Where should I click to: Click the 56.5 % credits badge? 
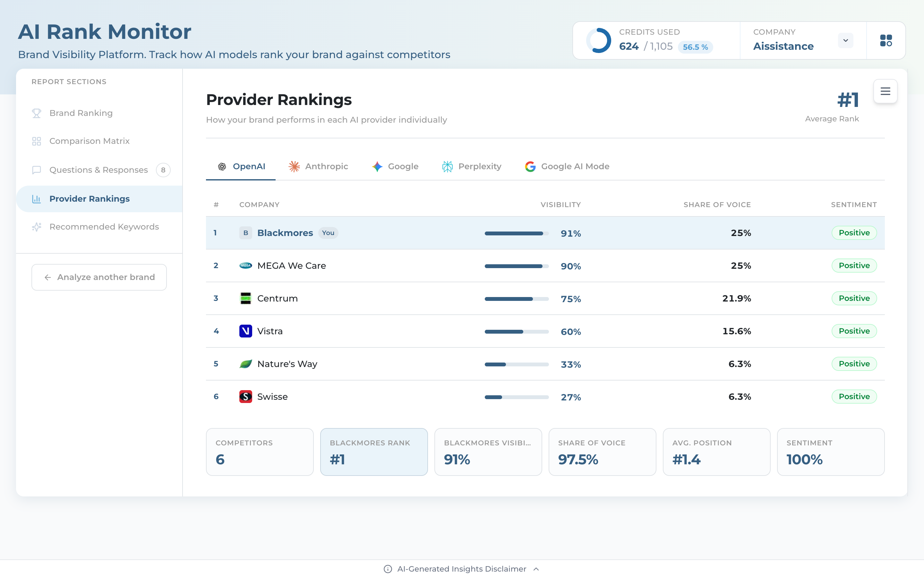coord(695,47)
